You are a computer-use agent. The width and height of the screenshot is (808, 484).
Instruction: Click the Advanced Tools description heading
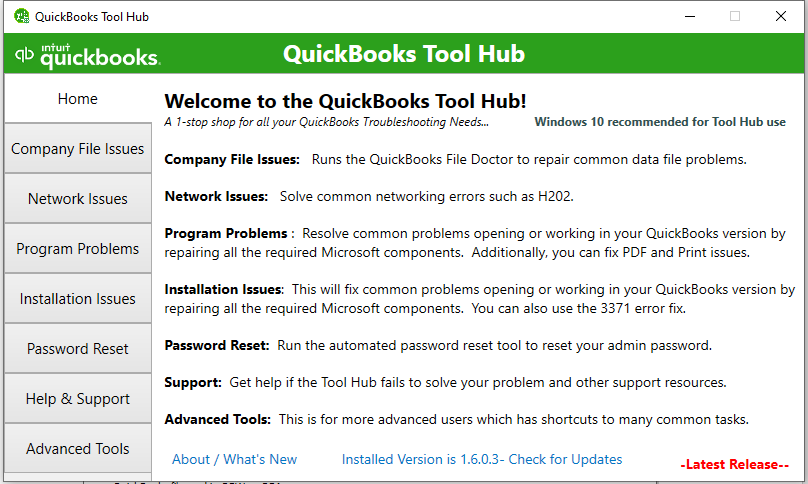(x=217, y=419)
